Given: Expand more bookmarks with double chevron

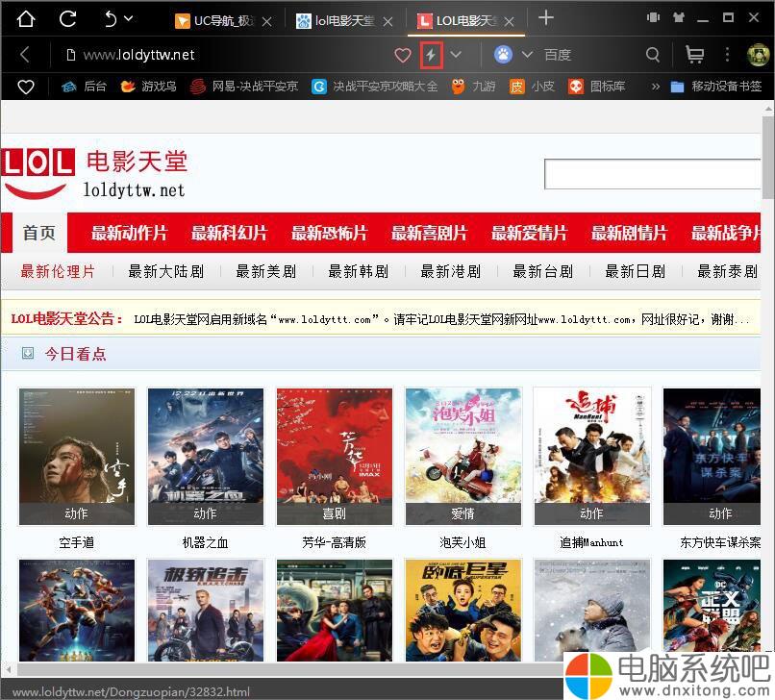Looking at the screenshot, I should click(x=656, y=87).
